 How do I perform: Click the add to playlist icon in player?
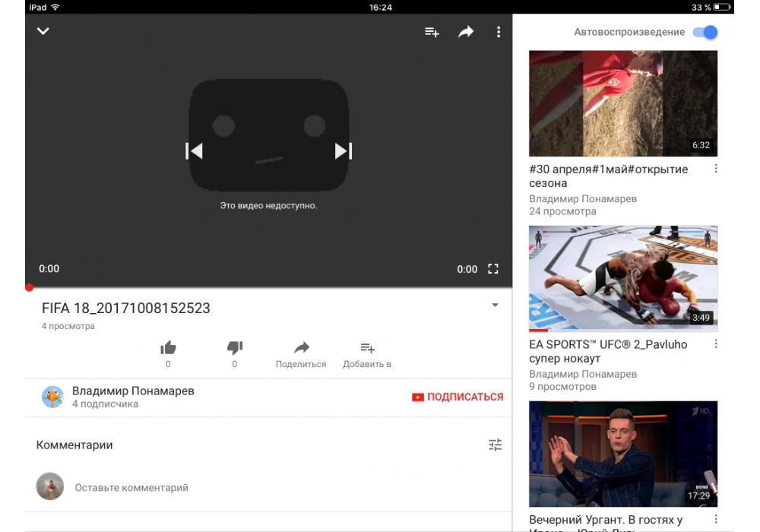(x=432, y=32)
